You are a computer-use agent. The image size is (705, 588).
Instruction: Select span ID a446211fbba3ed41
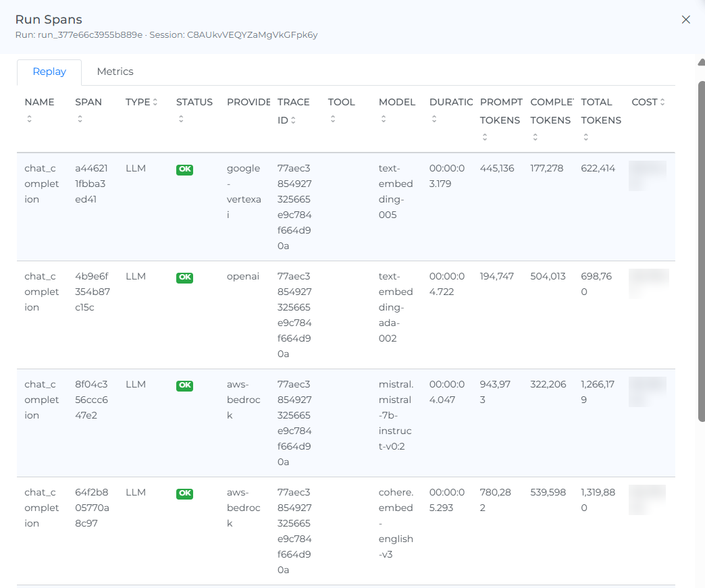[91, 184]
